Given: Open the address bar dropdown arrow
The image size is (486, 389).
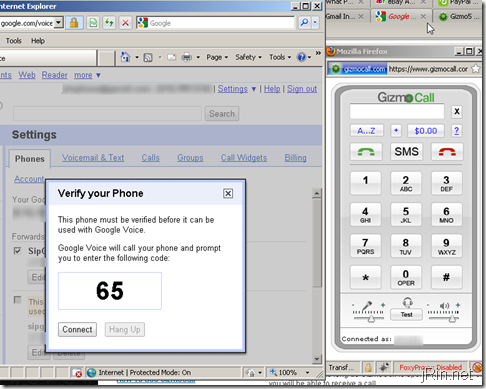Looking at the screenshot, I should click(59, 23).
